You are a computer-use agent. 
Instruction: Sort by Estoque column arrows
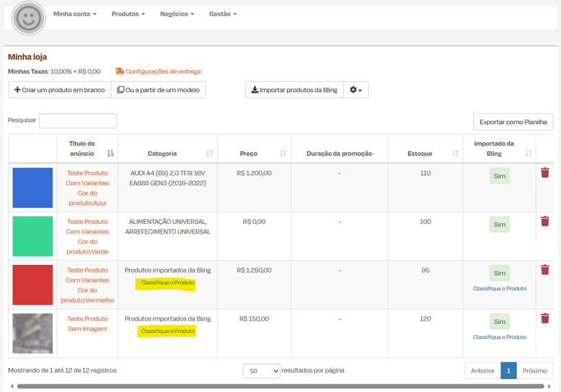[455, 154]
